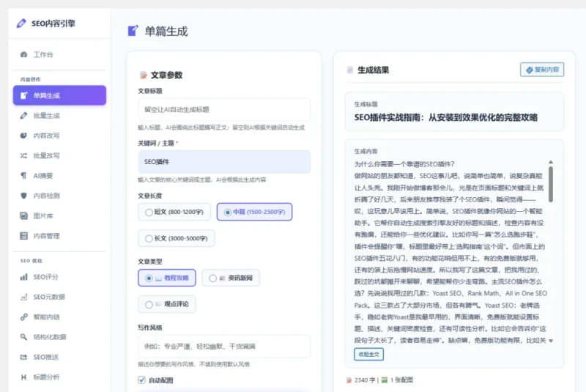Toggle the 自动配图 checkbox

(x=141, y=380)
